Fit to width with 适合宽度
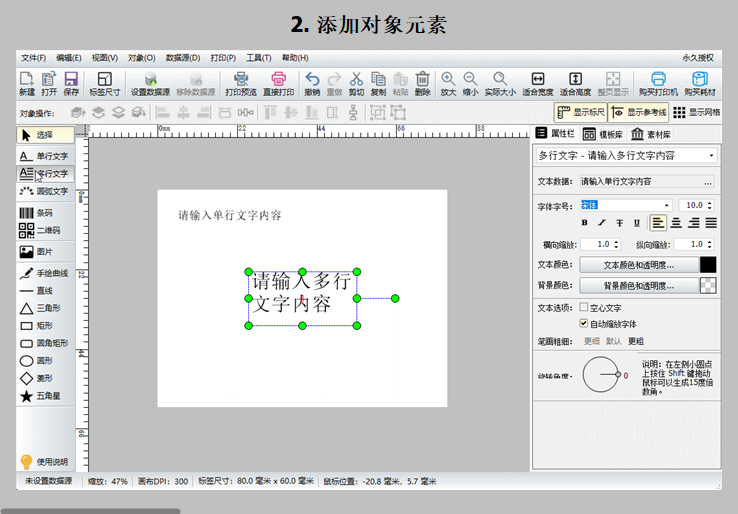This screenshot has height=514, width=738. tap(537, 83)
